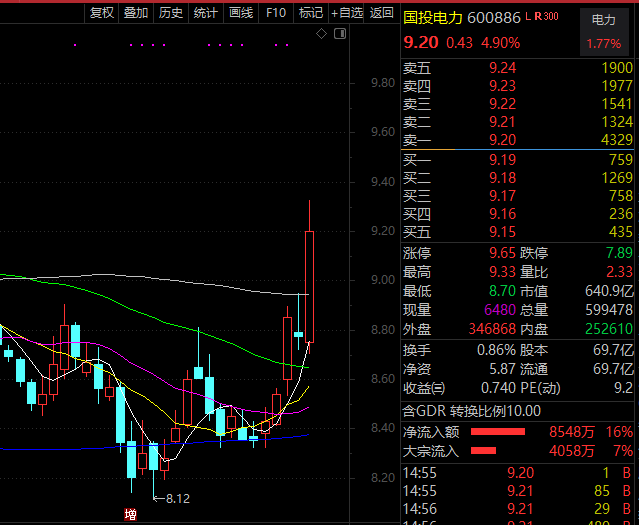Screen dimensions: 639x525
Task: Open the 标记 mark menu
Action: pyautogui.click(x=311, y=12)
